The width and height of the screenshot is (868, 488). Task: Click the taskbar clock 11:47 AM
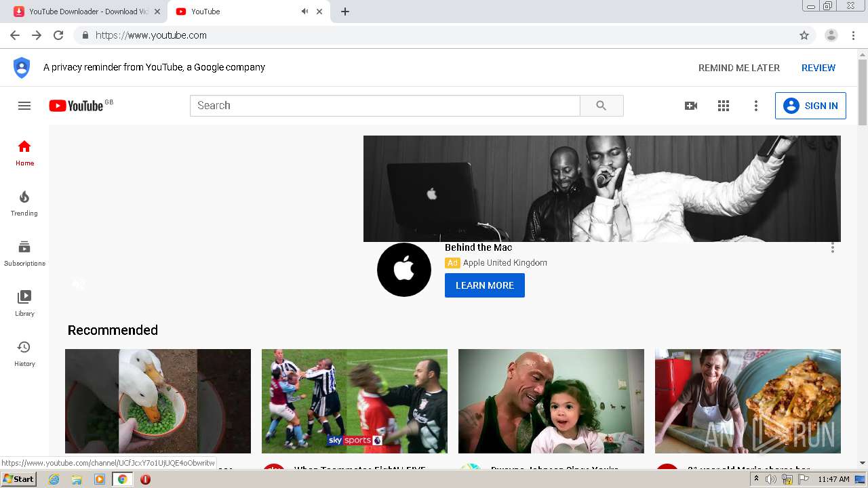click(x=833, y=479)
